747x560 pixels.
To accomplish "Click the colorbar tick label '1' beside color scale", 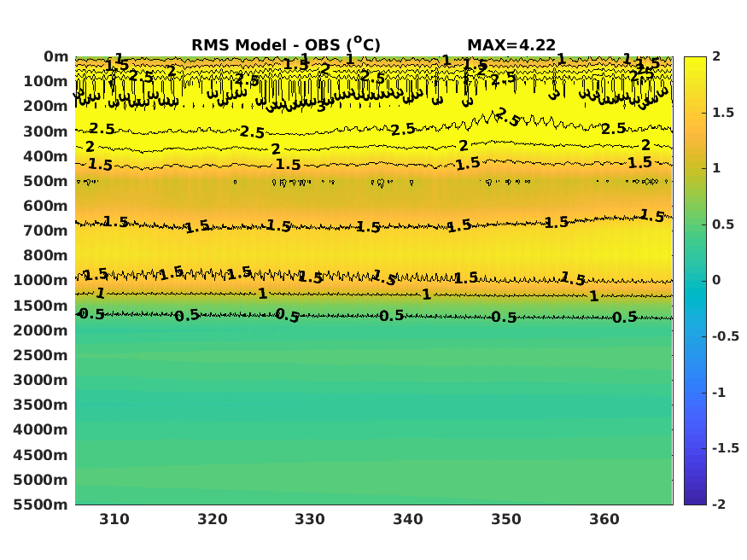I will 716,168.
